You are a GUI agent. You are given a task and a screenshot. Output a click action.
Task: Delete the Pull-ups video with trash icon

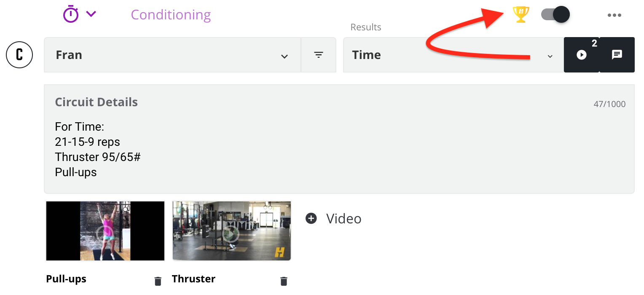pyautogui.click(x=158, y=281)
